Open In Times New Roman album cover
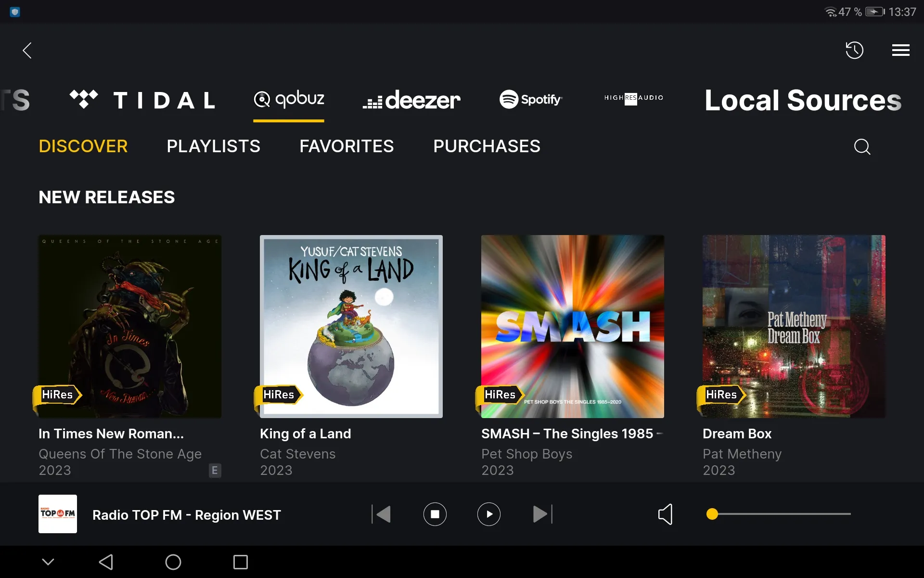Viewport: 924px width, 578px height. (x=130, y=327)
